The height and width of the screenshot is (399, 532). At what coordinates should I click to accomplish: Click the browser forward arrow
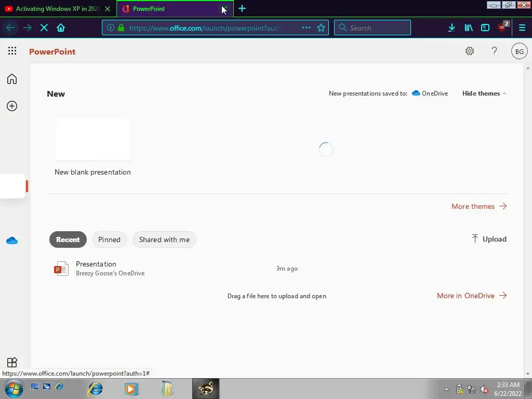click(28, 28)
